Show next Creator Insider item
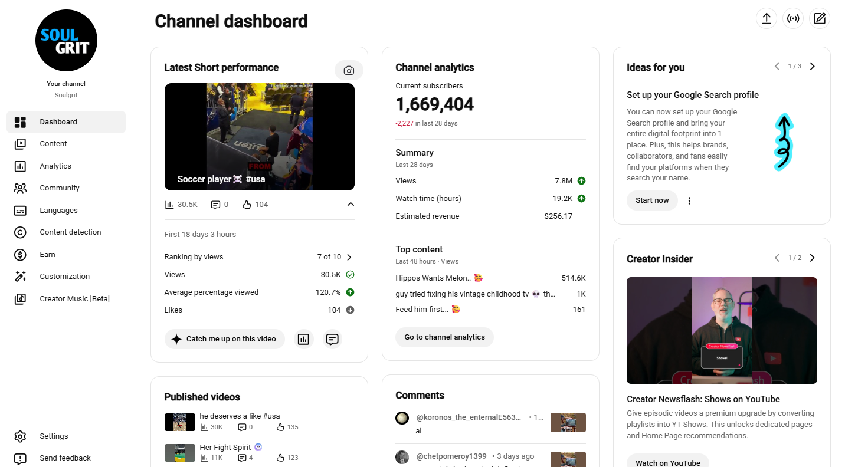Viewport: 868px width, 467px height. (813, 258)
